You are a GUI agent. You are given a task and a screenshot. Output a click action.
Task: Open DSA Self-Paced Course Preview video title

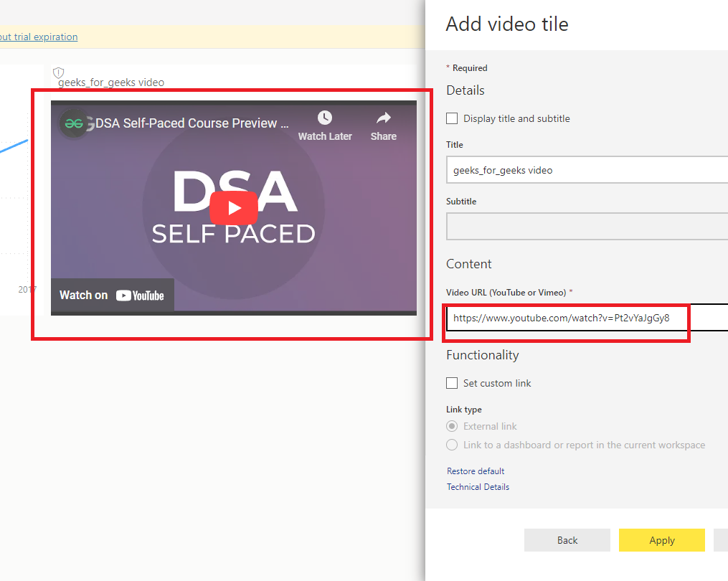[192, 123]
